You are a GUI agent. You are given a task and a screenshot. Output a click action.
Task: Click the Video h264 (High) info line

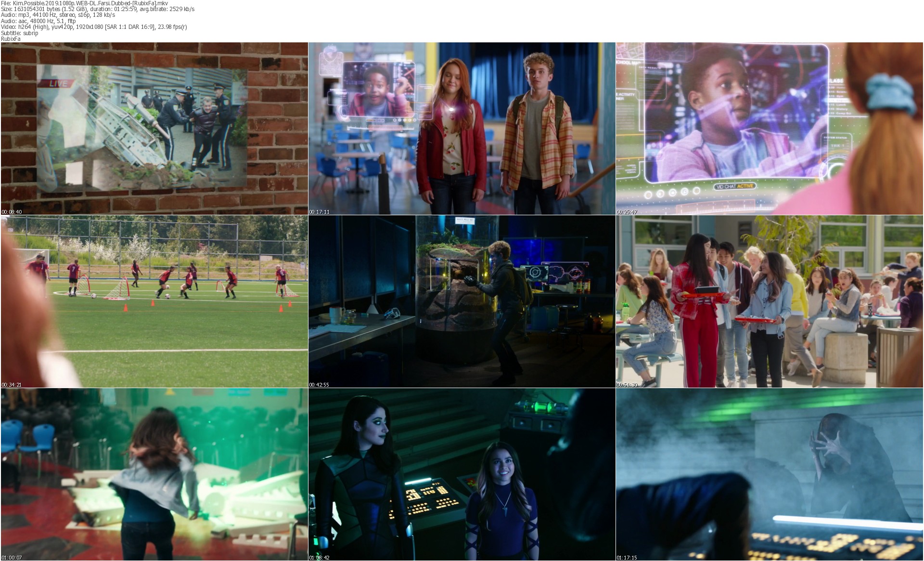pyautogui.click(x=94, y=27)
